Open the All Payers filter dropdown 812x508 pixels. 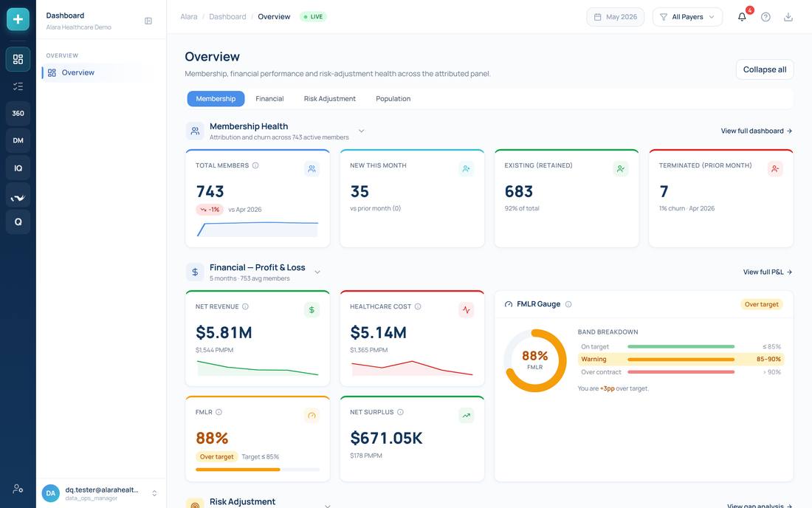pyautogui.click(x=687, y=17)
